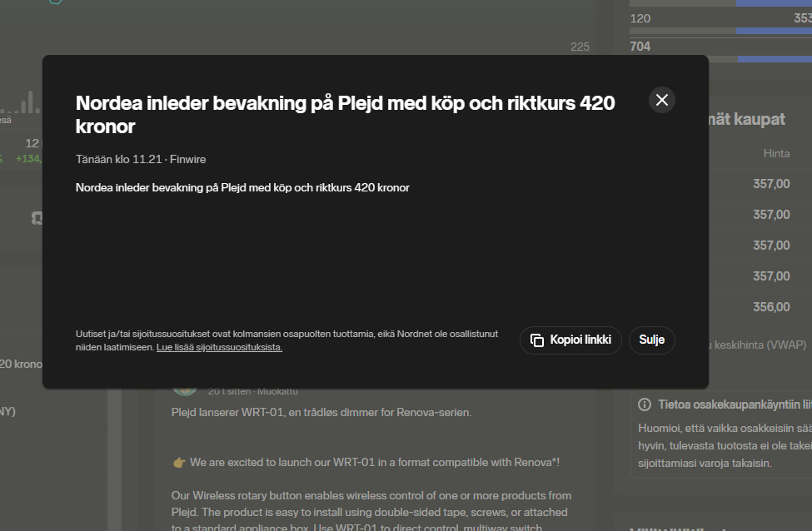Screen dimensions: 812x531
Task: Click the recent trades panel heading
Action: [x=746, y=120]
